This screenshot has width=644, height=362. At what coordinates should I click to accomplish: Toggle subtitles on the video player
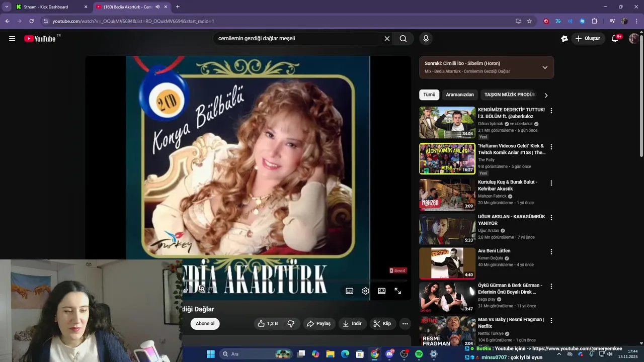click(350, 291)
